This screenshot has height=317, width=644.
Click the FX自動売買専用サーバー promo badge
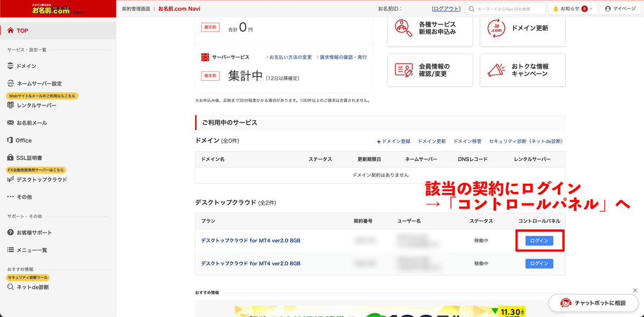tap(36, 170)
